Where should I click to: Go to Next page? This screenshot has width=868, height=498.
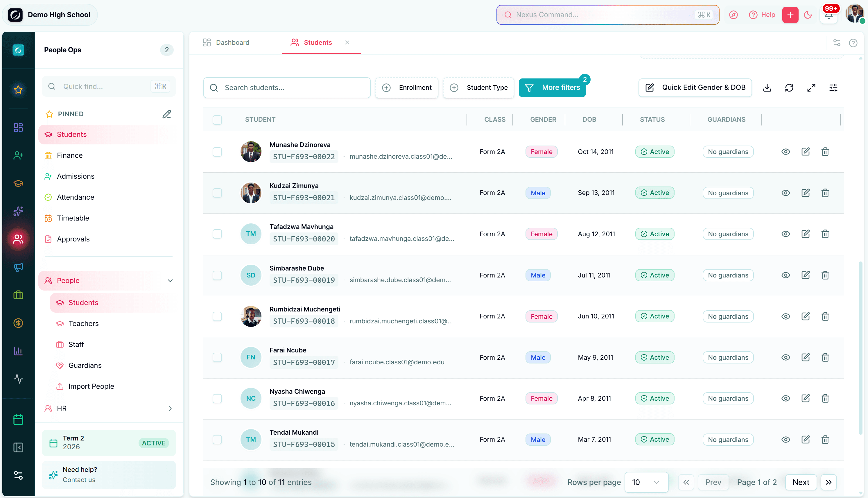click(801, 482)
